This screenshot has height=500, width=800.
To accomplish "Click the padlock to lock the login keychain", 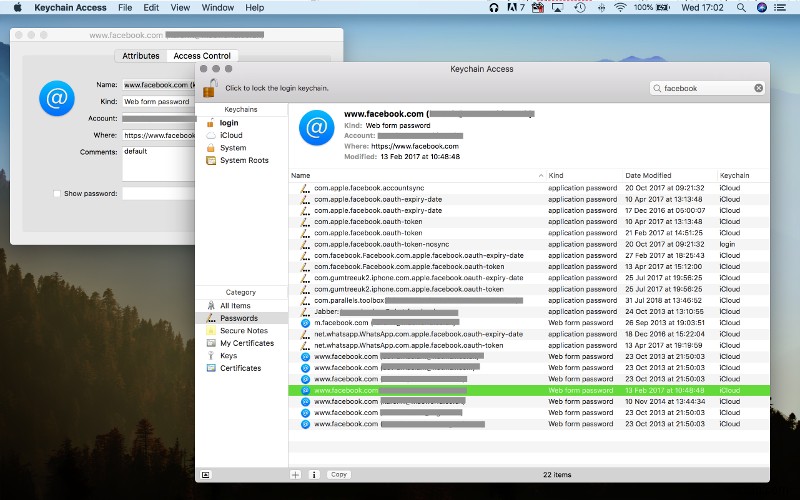I will pyautogui.click(x=211, y=87).
